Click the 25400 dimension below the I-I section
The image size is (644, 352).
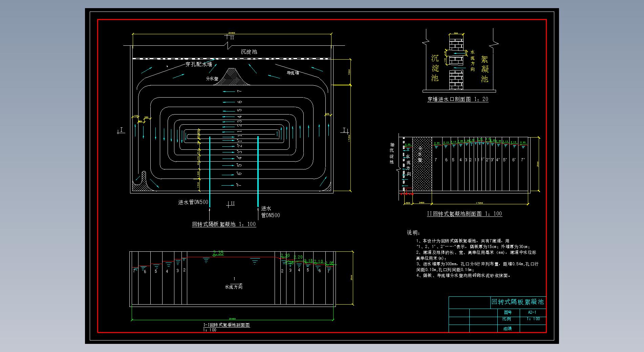click(232, 318)
